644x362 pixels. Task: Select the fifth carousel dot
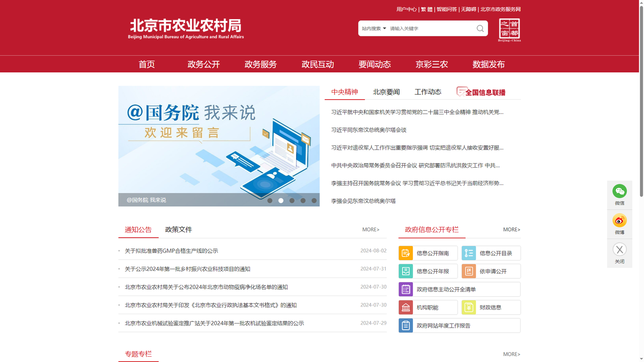[314, 201]
